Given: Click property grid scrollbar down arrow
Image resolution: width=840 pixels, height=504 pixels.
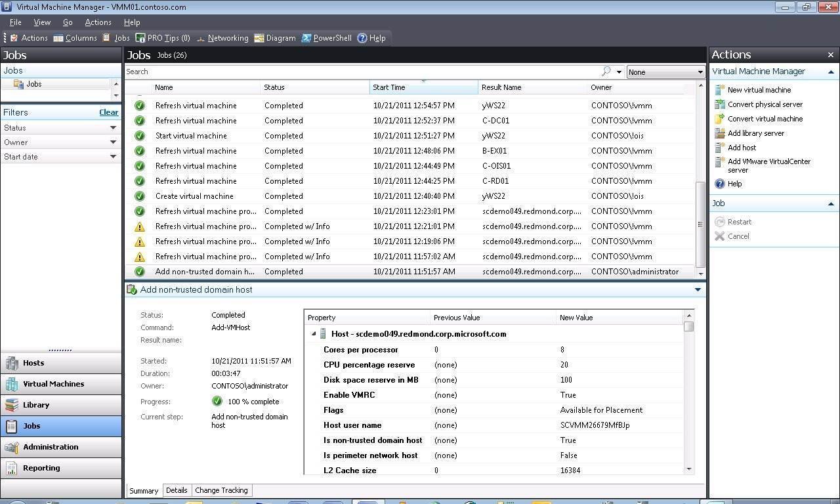Looking at the screenshot, I should coord(689,469).
